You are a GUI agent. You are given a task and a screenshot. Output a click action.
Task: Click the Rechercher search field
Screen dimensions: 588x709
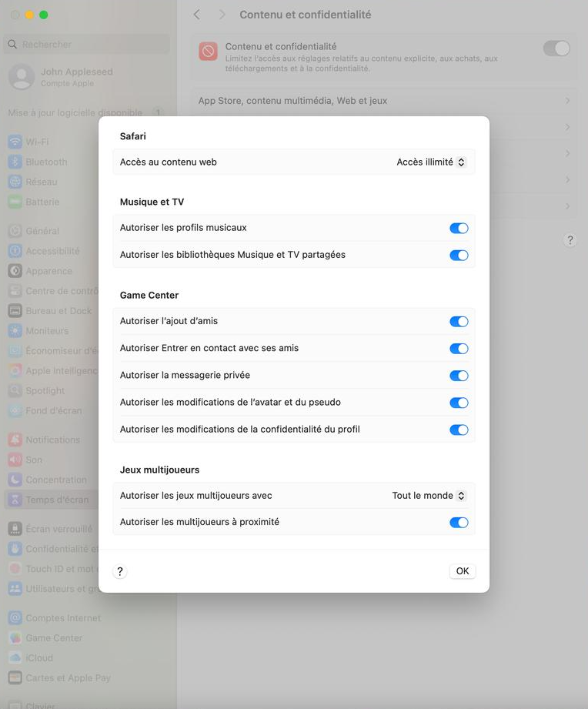point(87,45)
